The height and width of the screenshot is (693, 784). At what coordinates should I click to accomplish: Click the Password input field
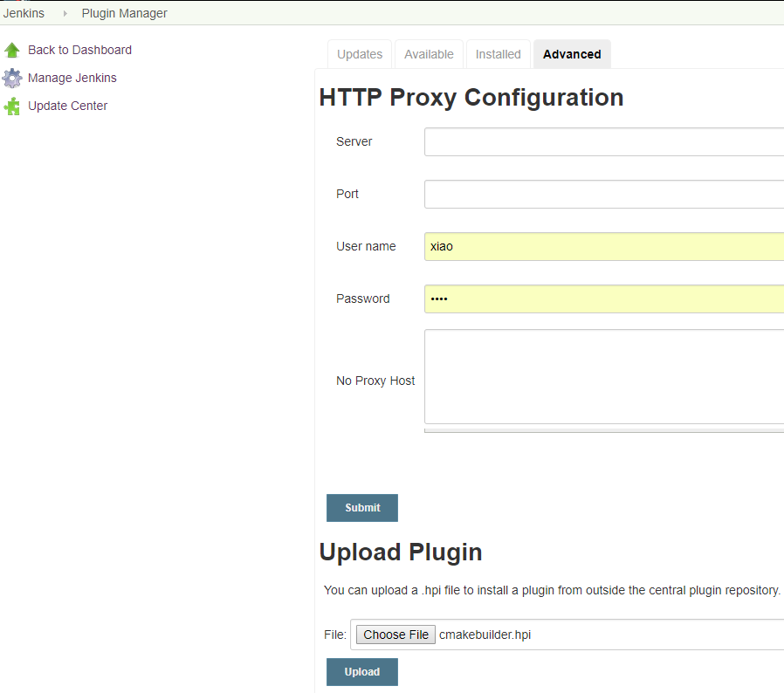(x=602, y=298)
